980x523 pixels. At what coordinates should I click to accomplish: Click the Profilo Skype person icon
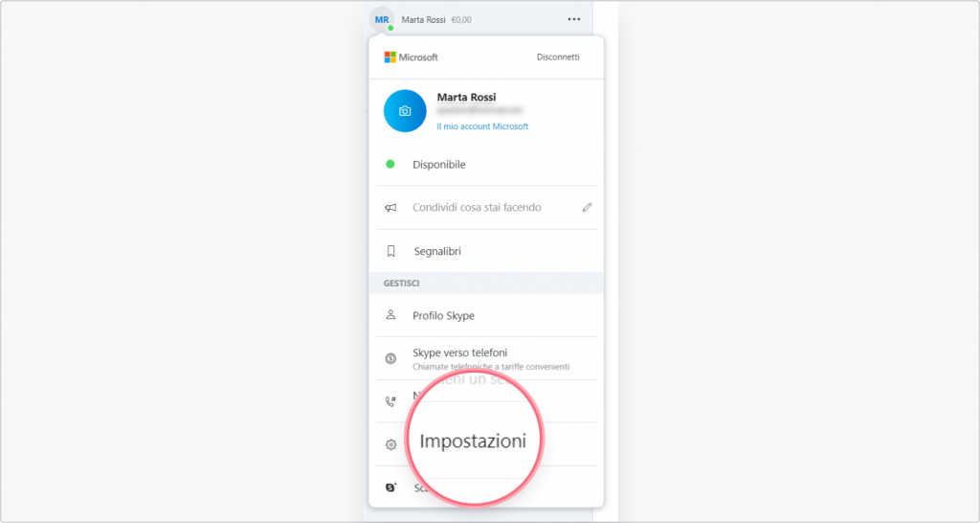(390, 315)
